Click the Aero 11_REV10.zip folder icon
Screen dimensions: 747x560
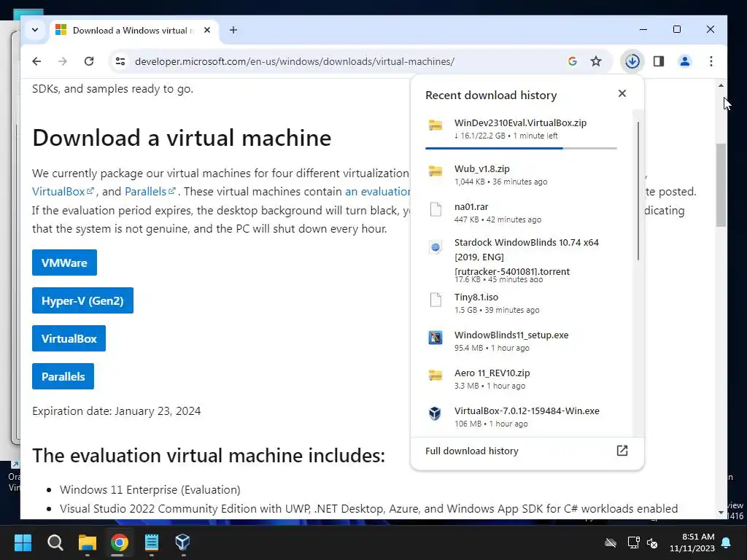436,376
